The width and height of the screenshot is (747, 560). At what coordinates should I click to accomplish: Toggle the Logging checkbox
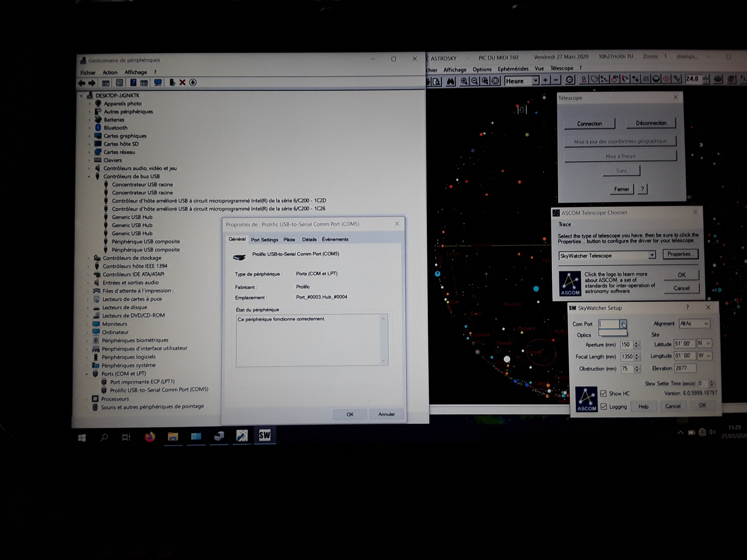pos(604,407)
